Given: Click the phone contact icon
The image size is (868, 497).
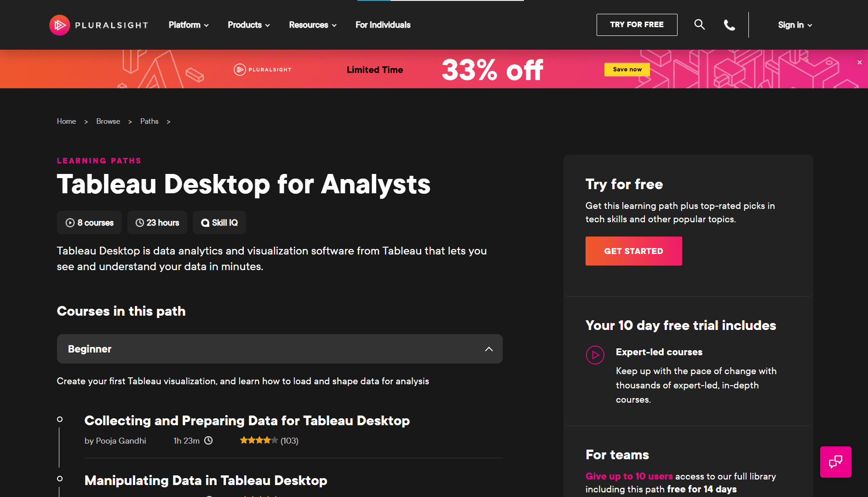Looking at the screenshot, I should (730, 25).
